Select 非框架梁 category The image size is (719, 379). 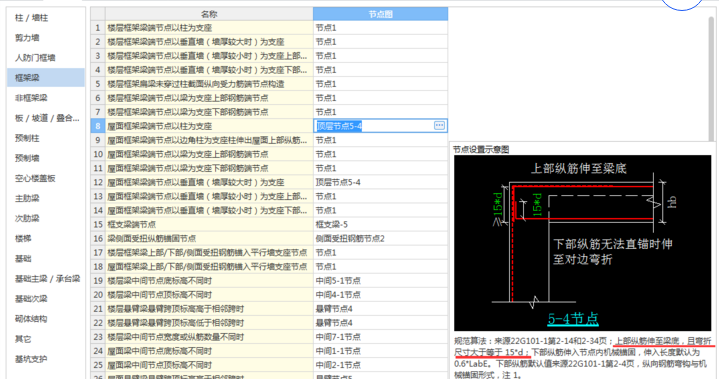[46, 98]
